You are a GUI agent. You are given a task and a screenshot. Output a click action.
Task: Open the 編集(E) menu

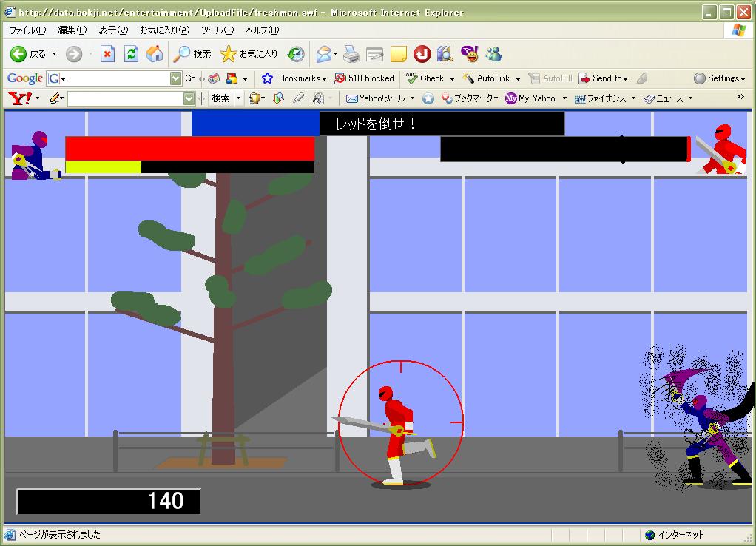pyautogui.click(x=72, y=30)
